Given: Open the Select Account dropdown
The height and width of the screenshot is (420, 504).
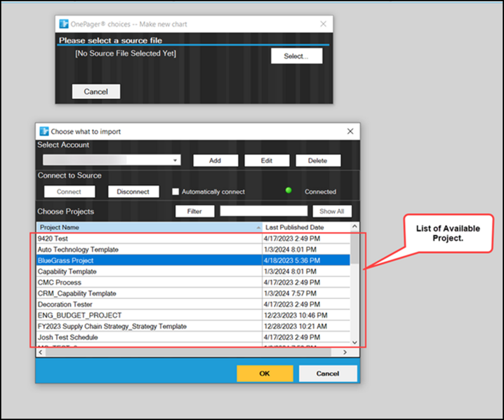Looking at the screenshot, I should [112, 160].
